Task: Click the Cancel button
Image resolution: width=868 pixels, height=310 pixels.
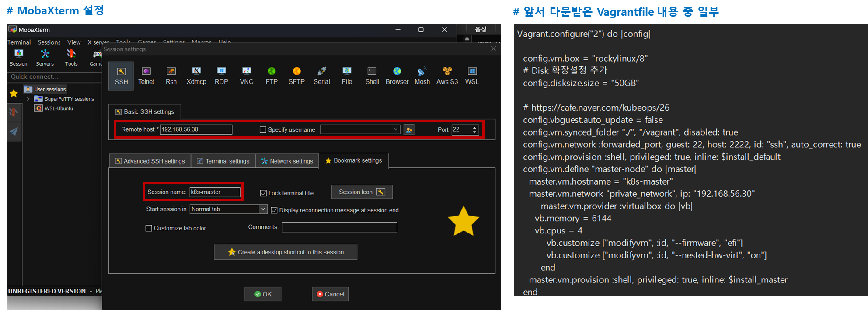Action: [330, 294]
